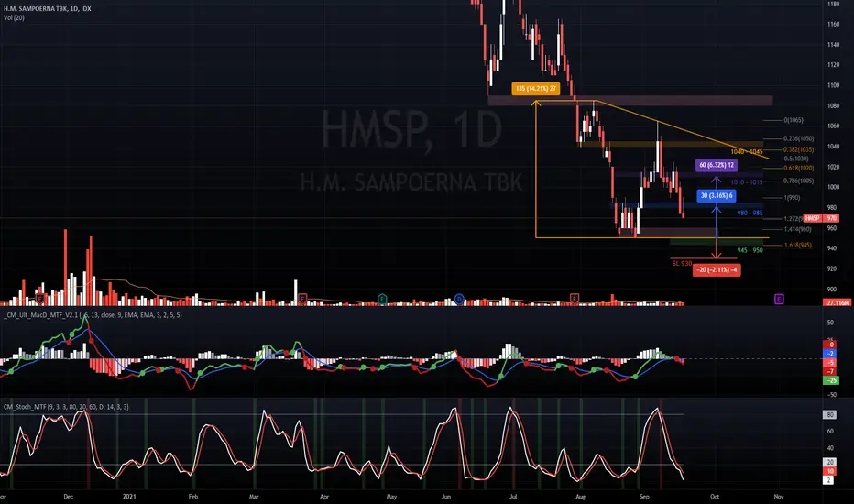This screenshot has height=504, width=854.
Task: Click the 27.116M volume value label
Action: pos(838,302)
